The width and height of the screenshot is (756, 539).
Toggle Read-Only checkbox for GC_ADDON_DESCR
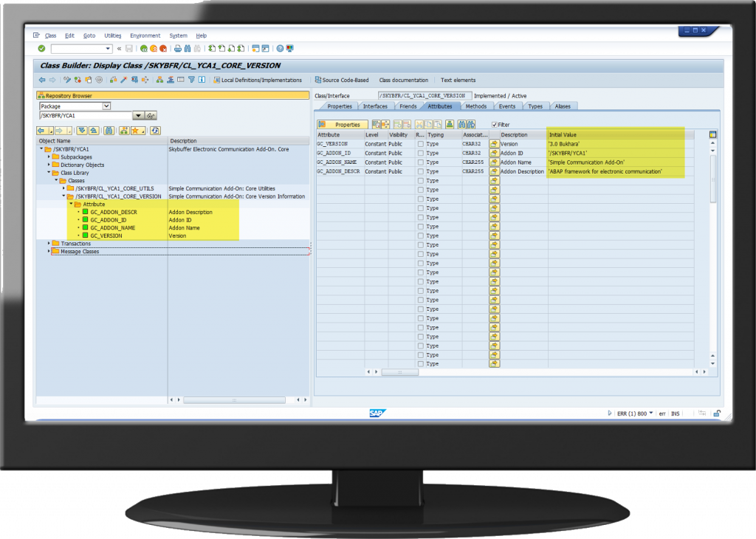tap(420, 171)
